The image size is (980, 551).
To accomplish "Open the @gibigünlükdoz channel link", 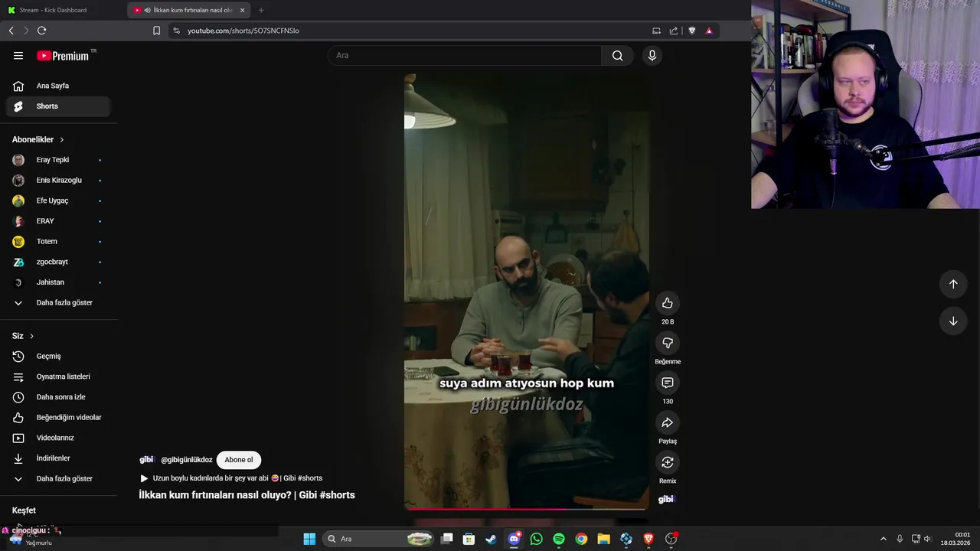I will 186,460.
